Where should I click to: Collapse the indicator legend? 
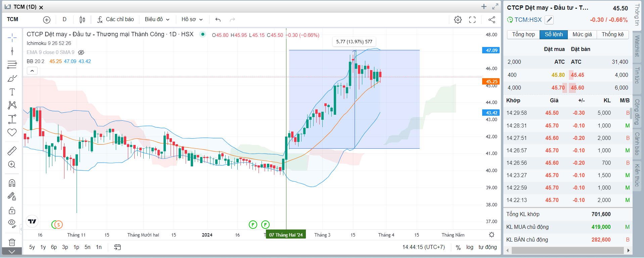[x=32, y=71]
